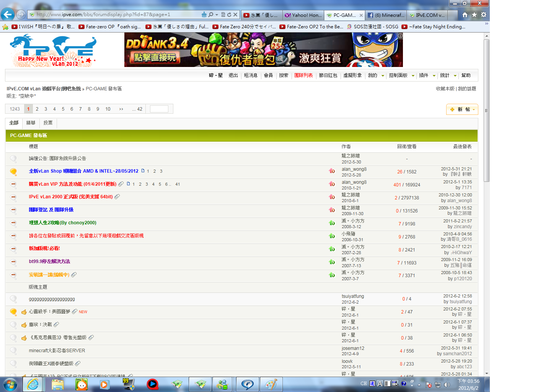Click the volume speaker icon in the tray

tap(447, 384)
